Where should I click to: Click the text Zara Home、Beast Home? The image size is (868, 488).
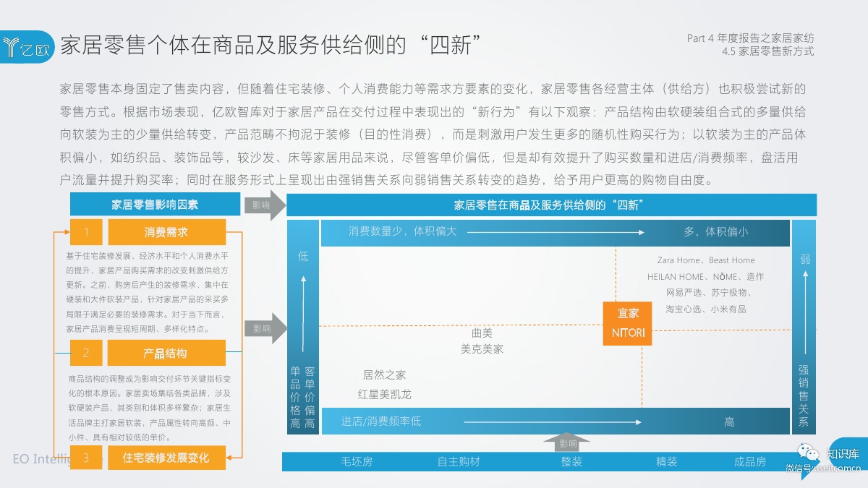click(x=705, y=260)
